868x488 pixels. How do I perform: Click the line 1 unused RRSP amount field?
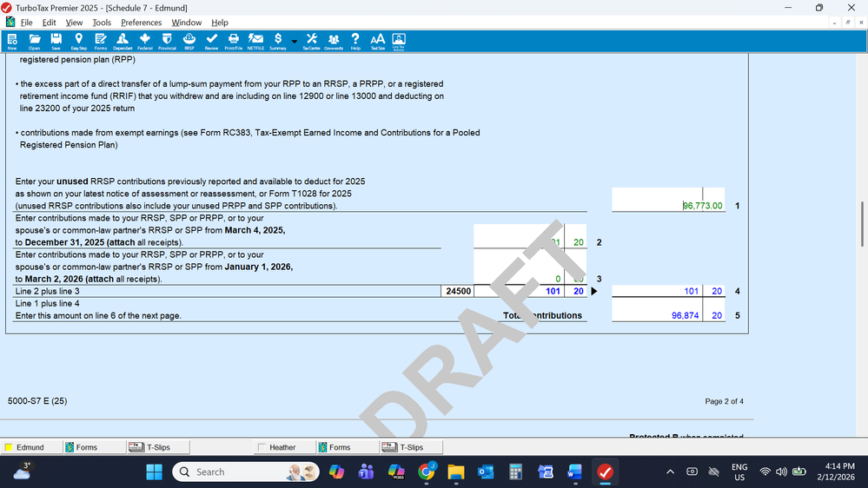point(668,200)
